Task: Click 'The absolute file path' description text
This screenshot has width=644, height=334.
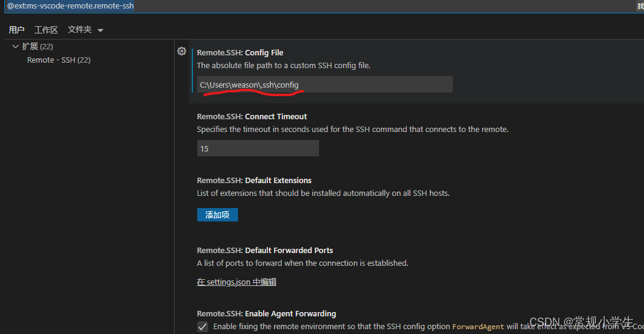Action: coord(284,66)
